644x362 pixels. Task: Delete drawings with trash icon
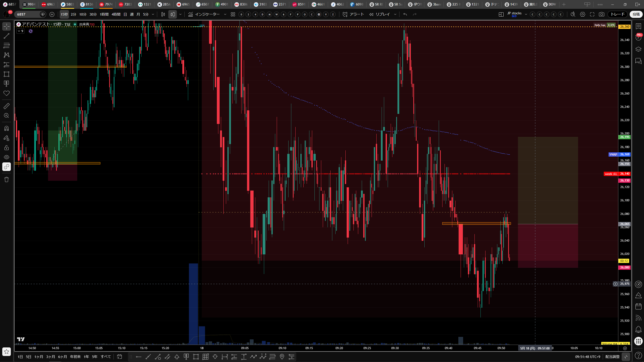click(7, 179)
